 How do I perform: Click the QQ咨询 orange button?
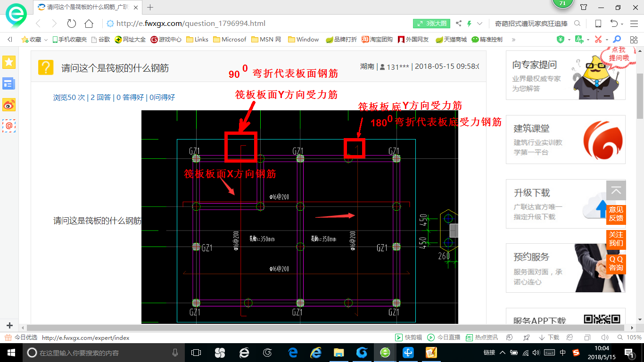point(616,263)
